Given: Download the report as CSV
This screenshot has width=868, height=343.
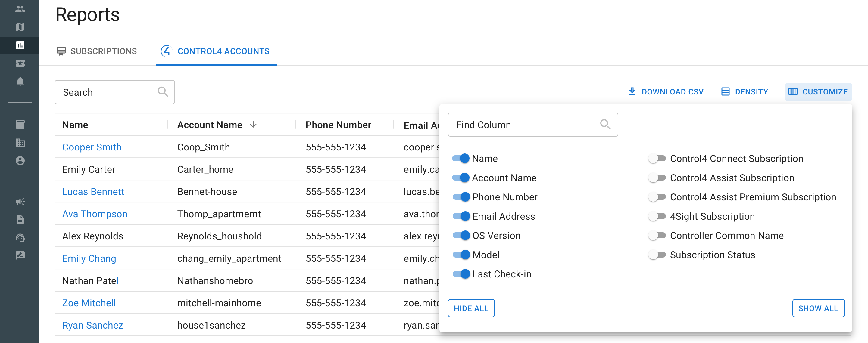Looking at the screenshot, I should pyautogui.click(x=666, y=91).
